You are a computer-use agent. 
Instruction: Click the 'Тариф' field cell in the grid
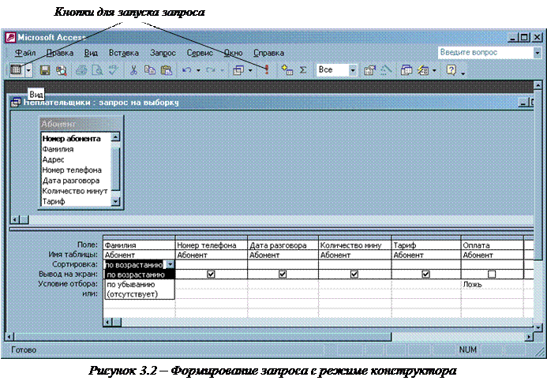pos(426,245)
